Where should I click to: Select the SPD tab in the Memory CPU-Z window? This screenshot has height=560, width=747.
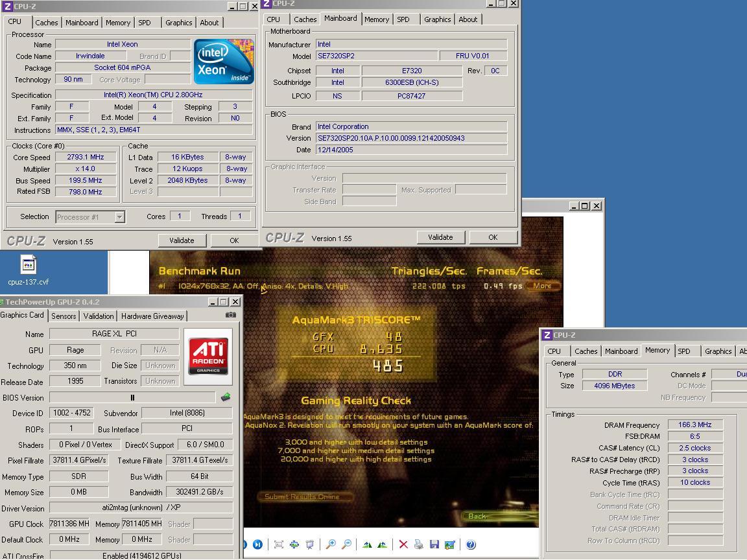pos(684,351)
